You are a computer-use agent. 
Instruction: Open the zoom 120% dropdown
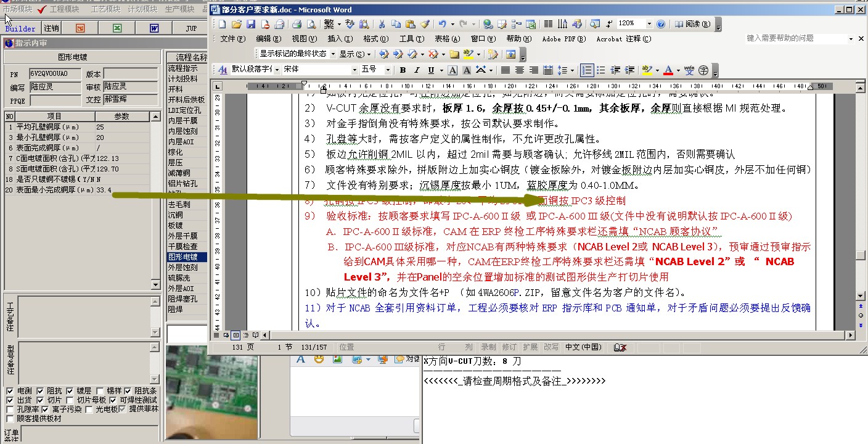tap(649, 23)
